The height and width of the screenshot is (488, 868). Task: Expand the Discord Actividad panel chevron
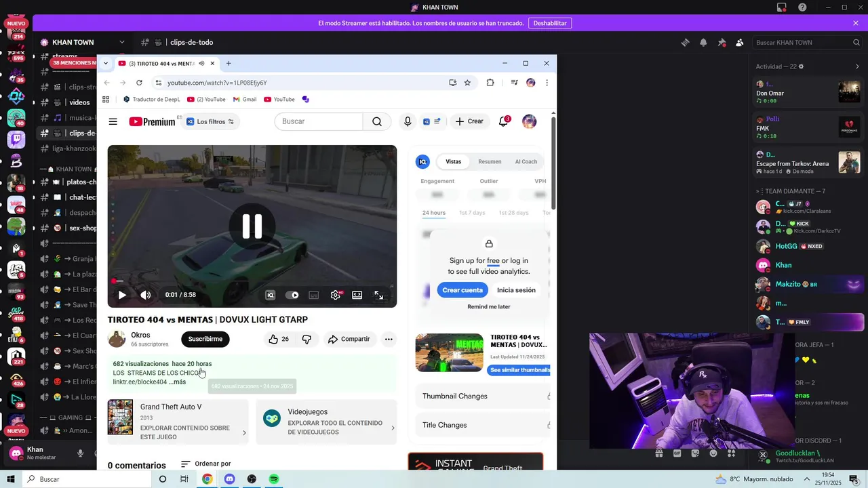(x=857, y=66)
